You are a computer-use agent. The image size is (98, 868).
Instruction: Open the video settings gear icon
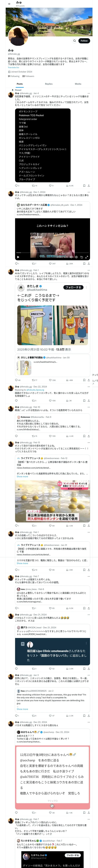coord(76,257)
